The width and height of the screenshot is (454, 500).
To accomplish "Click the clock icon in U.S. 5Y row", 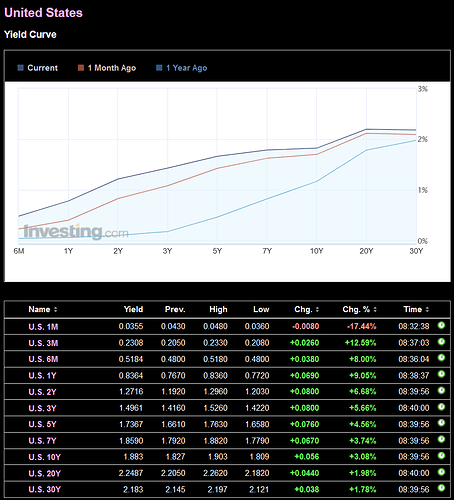I will [x=441, y=423].
